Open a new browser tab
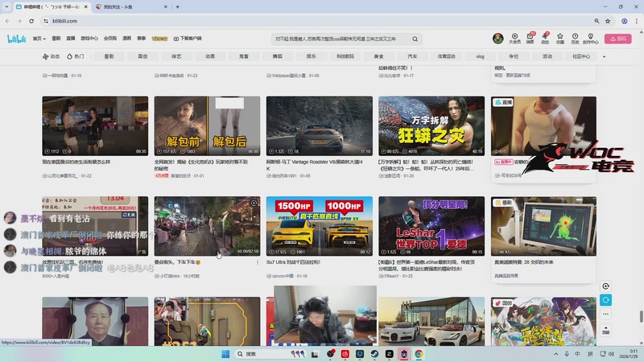The height and width of the screenshot is (362, 644). point(177,7)
